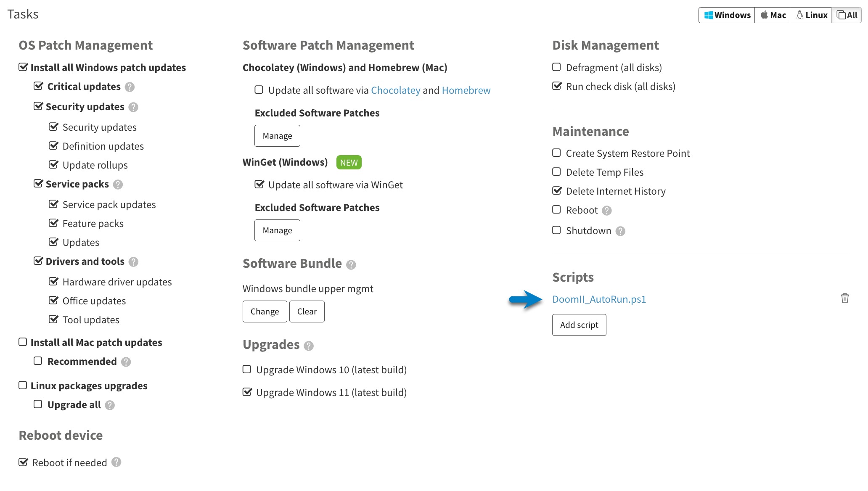Show help for Upgrades heading

pos(309,346)
